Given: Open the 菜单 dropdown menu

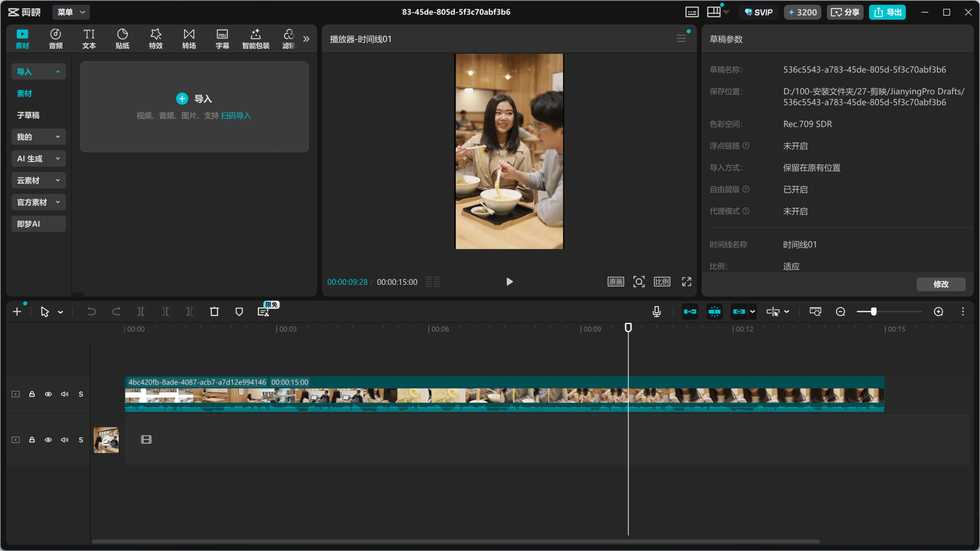Looking at the screenshot, I should point(71,12).
